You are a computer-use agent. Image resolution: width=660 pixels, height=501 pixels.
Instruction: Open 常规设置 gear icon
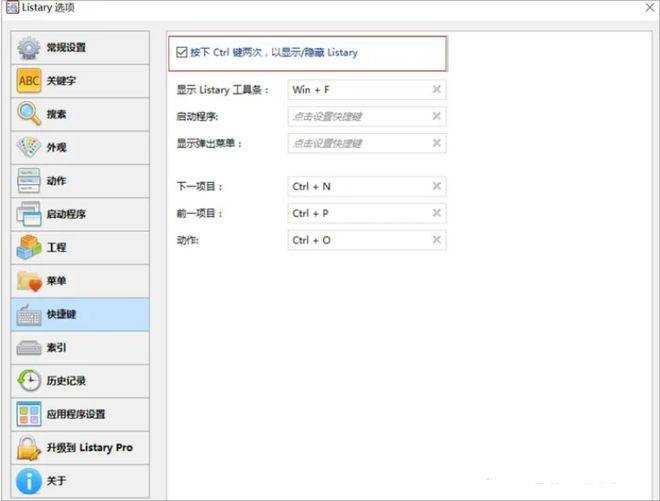[x=29, y=48]
